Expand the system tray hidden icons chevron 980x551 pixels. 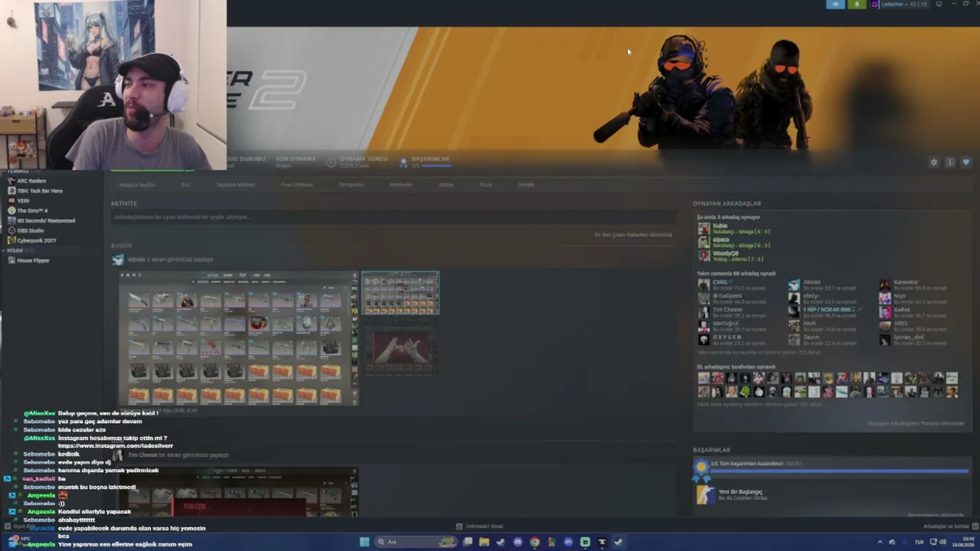(880, 542)
